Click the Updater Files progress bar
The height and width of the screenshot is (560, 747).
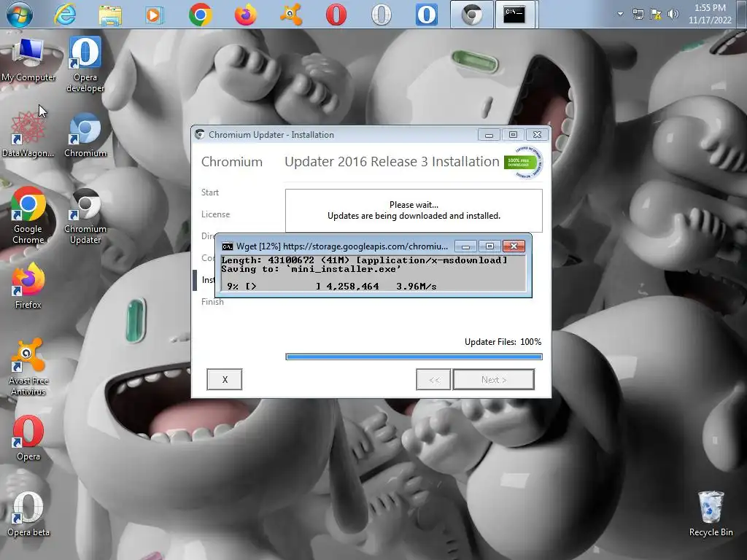tap(414, 357)
